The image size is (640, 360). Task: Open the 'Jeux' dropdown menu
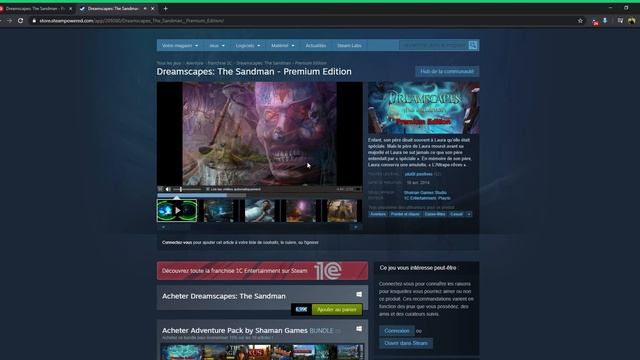(x=217, y=46)
